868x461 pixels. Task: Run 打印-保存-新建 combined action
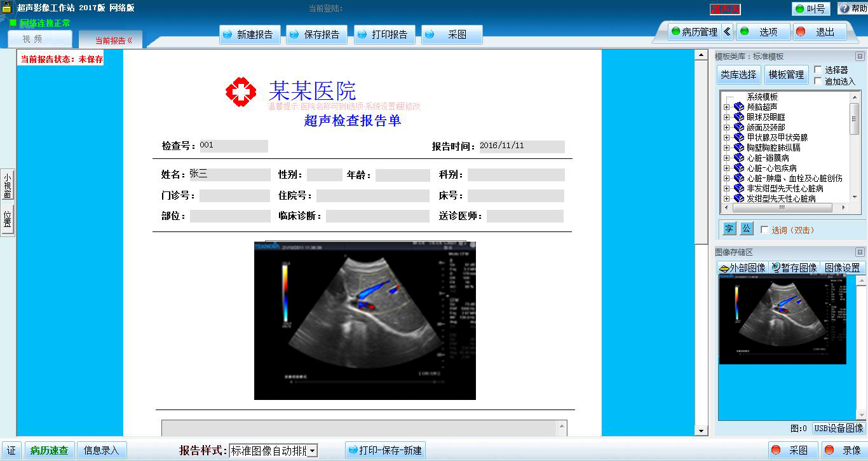[384, 450]
